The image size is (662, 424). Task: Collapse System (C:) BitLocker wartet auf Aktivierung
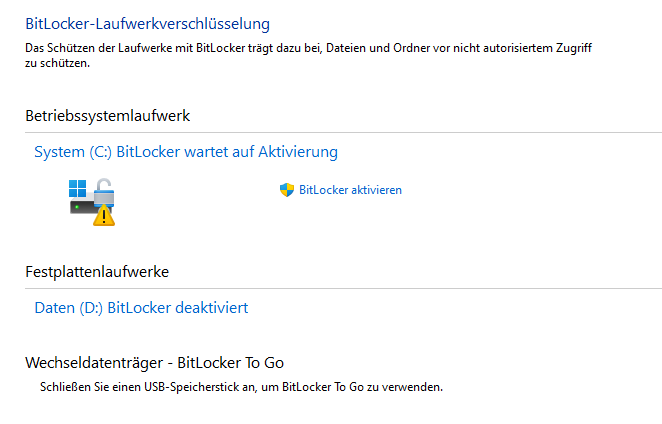pyautogui.click(x=186, y=152)
